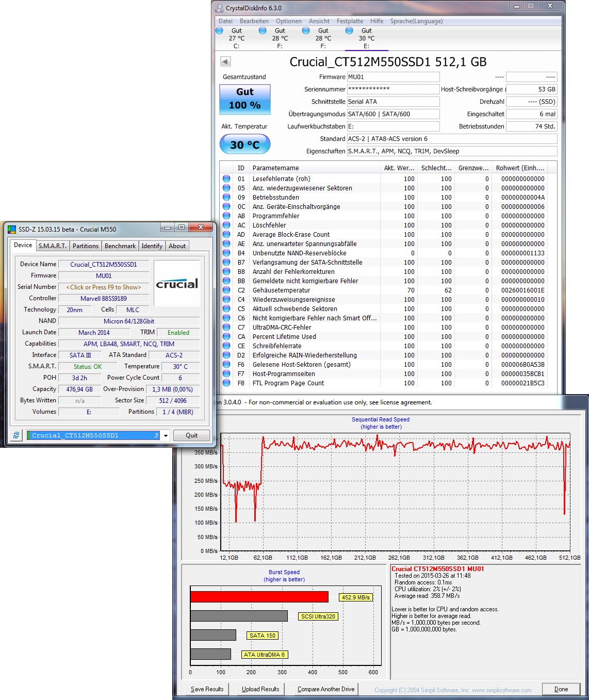
Task: Click the Standard ACS-2 | ATA8-ACS version 6 field
Action: tap(452, 139)
